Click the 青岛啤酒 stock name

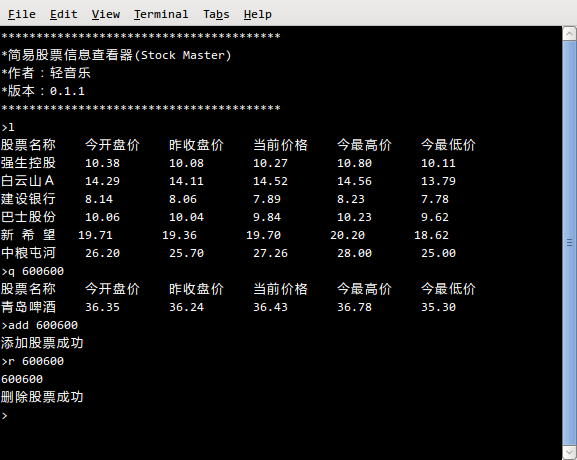(28, 307)
